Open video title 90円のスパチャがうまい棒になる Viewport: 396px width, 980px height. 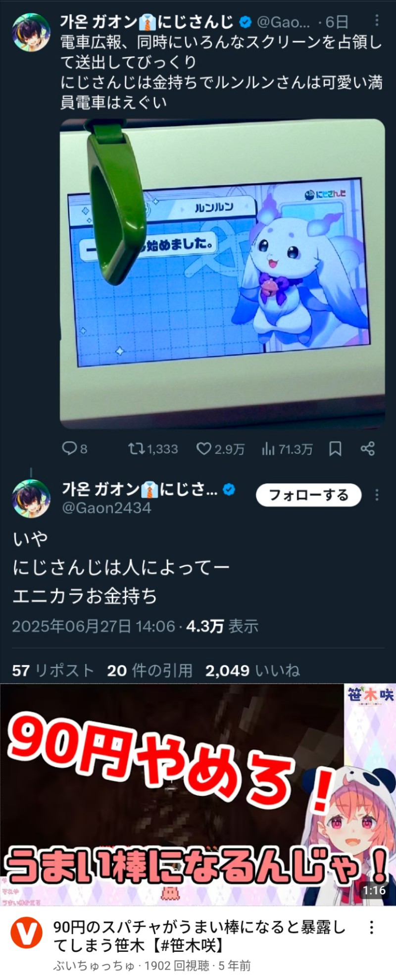[199, 936]
